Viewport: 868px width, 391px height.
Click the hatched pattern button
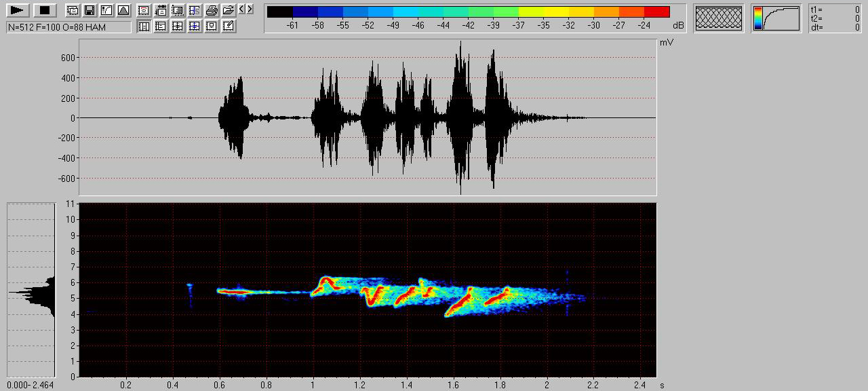point(719,18)
